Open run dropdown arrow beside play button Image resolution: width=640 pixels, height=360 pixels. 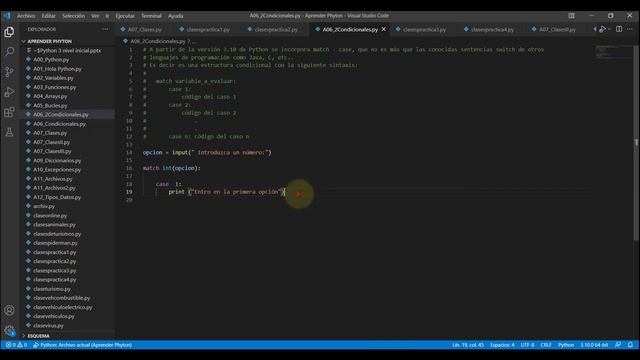click(609, 29)
